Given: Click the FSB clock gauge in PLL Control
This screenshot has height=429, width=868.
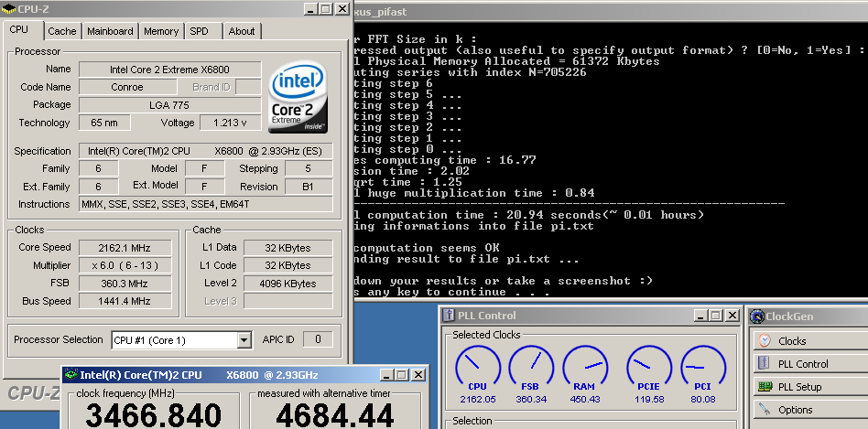Looking at the screenshot, I should tap(531, 369).
